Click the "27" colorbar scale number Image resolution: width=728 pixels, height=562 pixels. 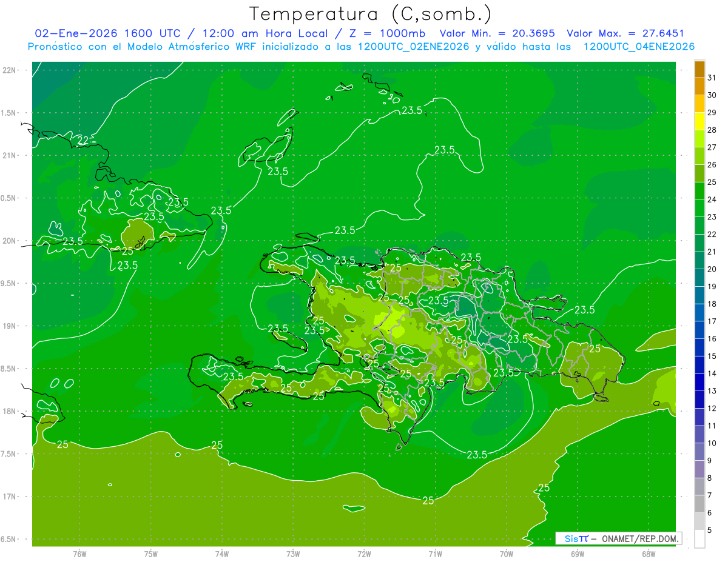coord(712,147)
